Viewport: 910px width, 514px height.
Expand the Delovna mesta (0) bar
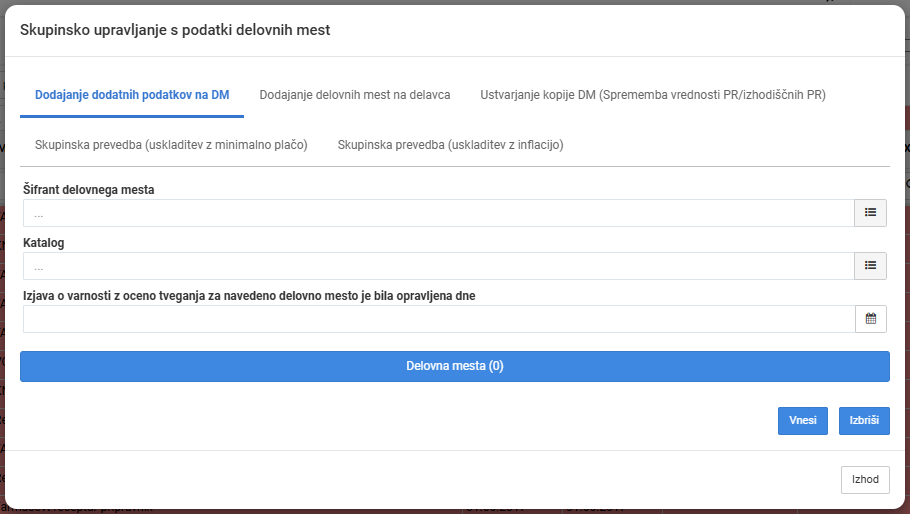click(454, 366)
